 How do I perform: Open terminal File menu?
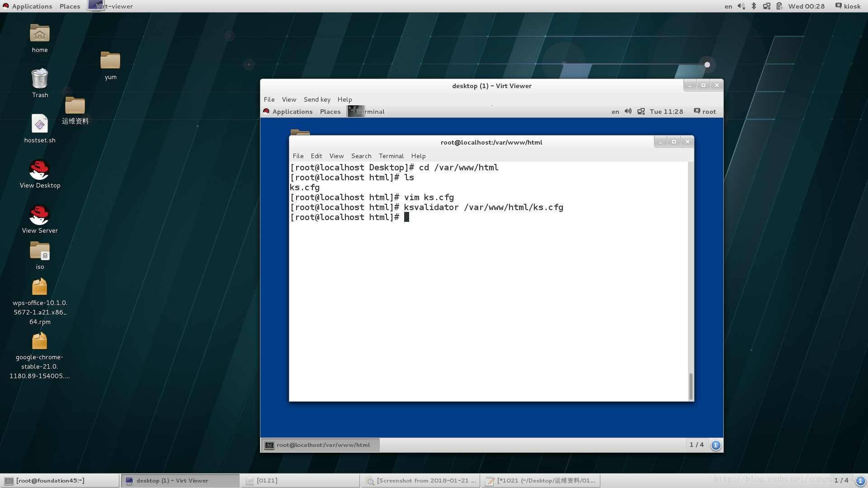point(298,156)
